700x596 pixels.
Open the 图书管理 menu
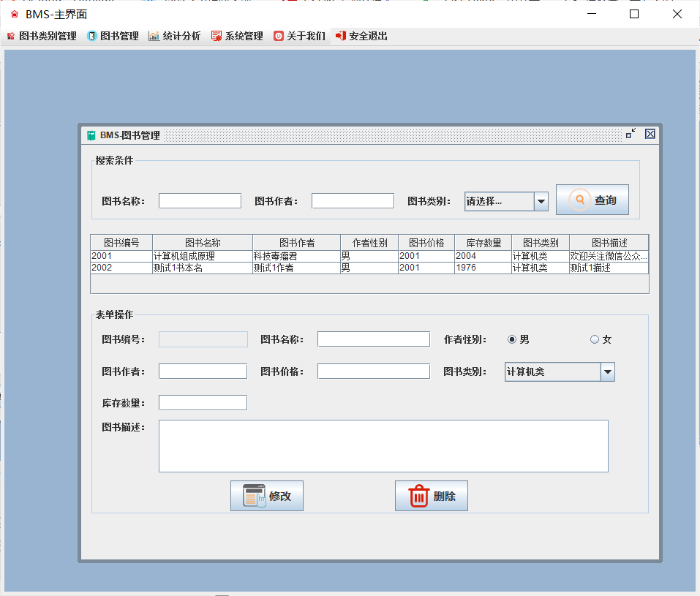click(x=113, y=36)
